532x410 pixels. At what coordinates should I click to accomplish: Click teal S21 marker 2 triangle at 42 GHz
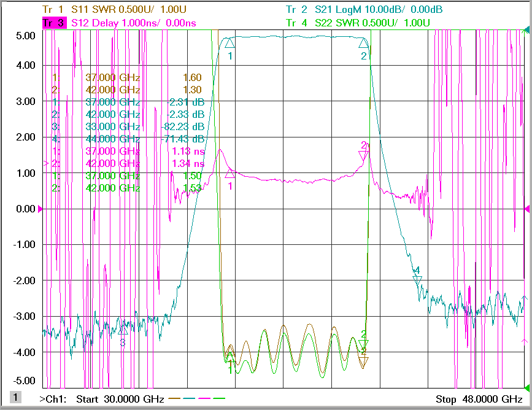coord(363,43)
